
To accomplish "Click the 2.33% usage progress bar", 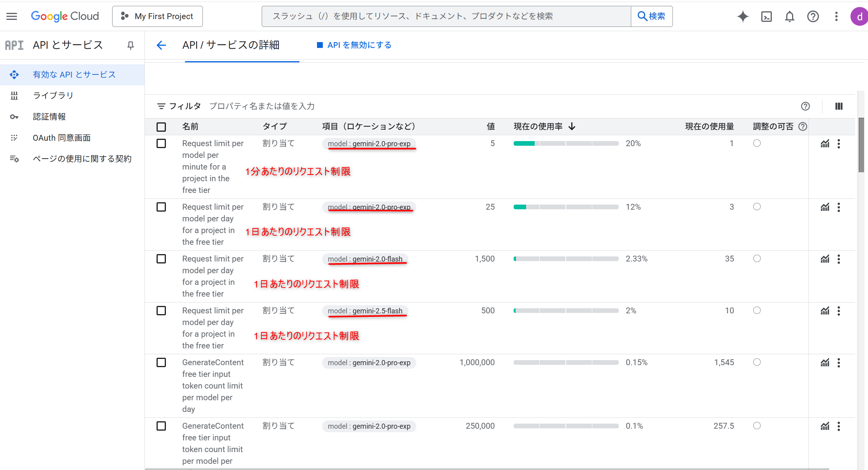I will point(566,259).
